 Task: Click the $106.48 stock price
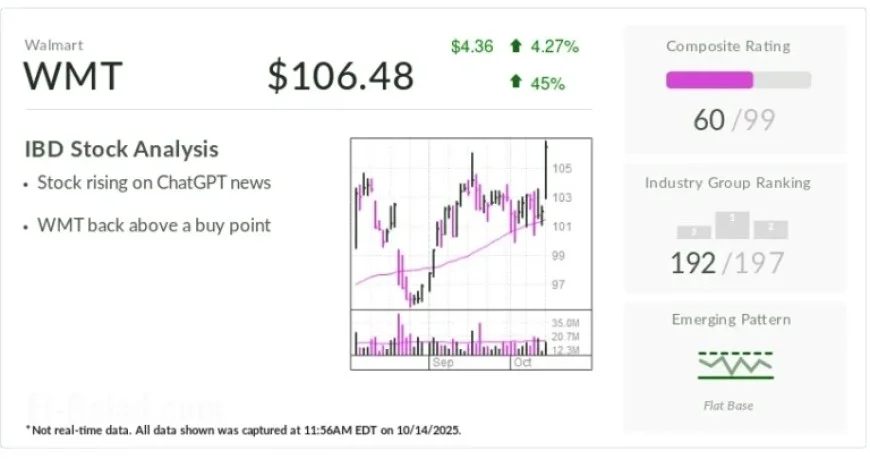(341, 76)
